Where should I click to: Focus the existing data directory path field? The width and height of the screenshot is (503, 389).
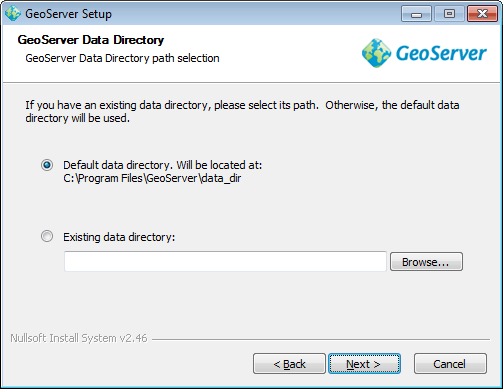225,262
